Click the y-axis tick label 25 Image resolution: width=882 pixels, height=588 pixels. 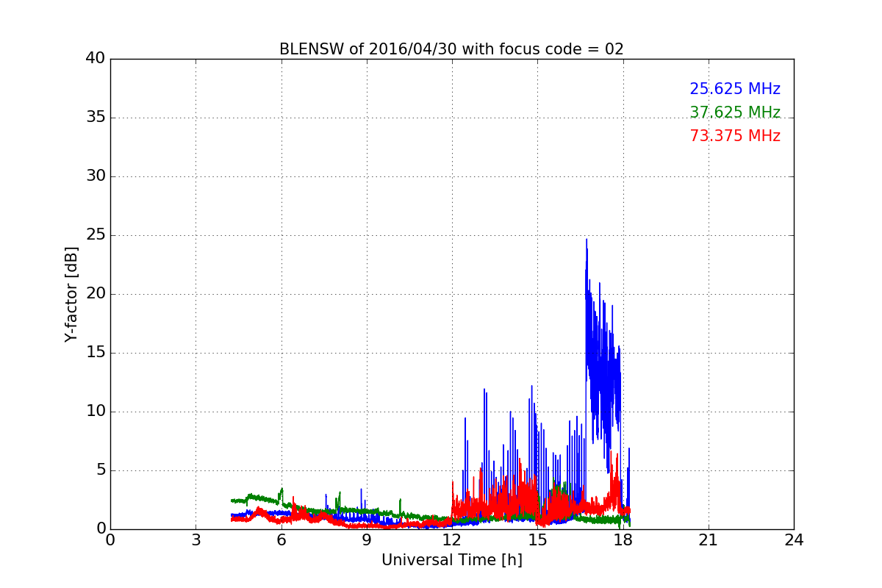coord(96,234)
